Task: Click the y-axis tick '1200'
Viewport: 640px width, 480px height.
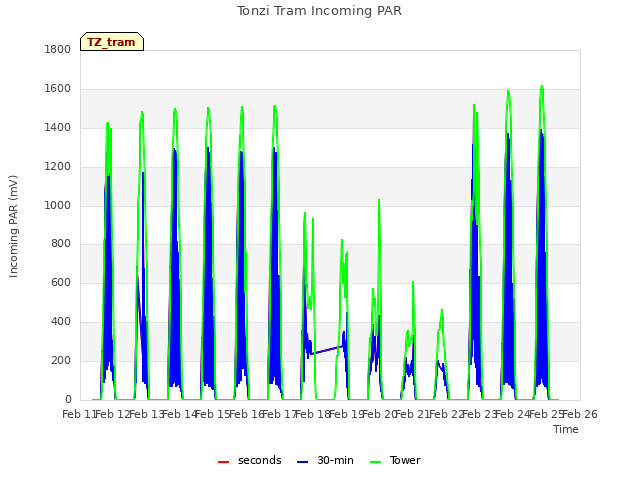Action: [58, 167]
